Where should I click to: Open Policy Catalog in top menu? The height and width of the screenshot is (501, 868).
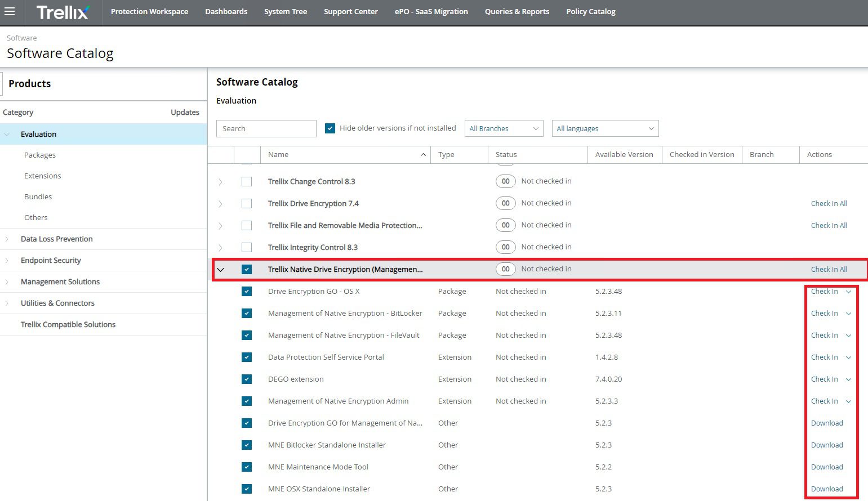[590, 12]
